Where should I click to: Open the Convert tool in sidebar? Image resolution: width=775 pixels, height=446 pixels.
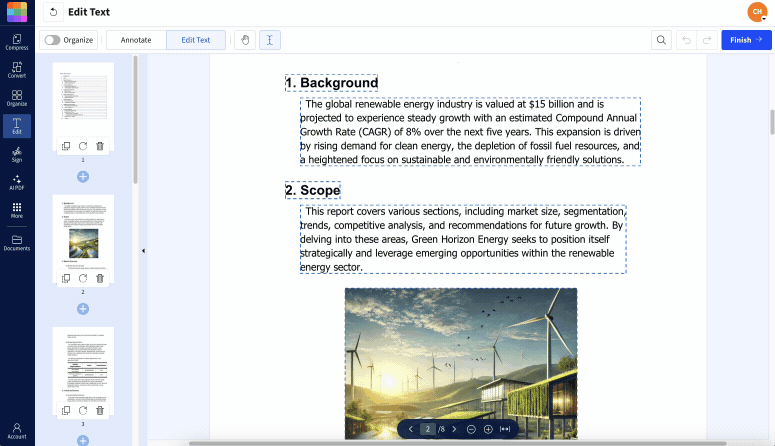[17, 70]
